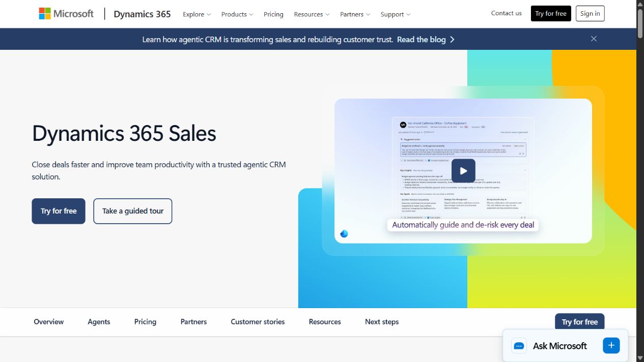Jump to the Next steps tab
The image size is (644, 362).
point(382,322)
